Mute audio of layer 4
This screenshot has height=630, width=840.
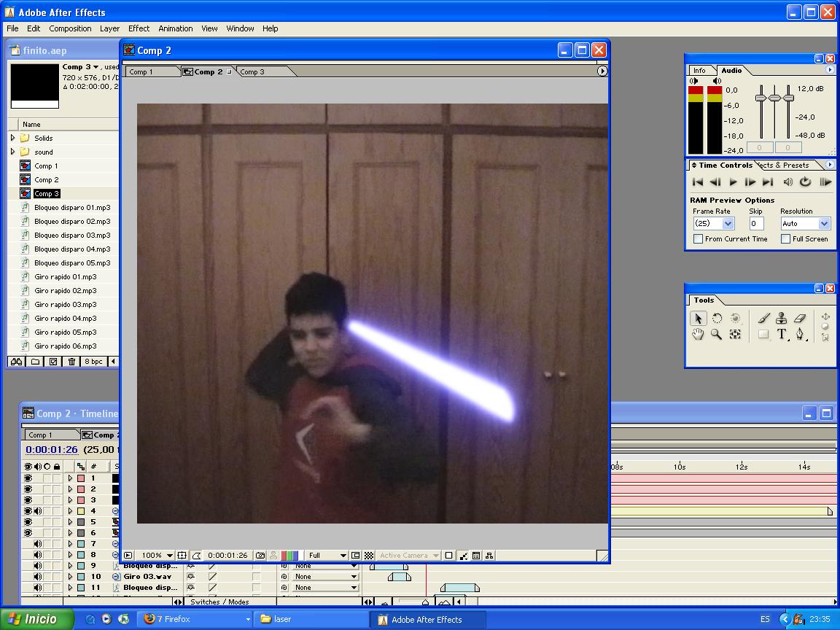(37, 511)
